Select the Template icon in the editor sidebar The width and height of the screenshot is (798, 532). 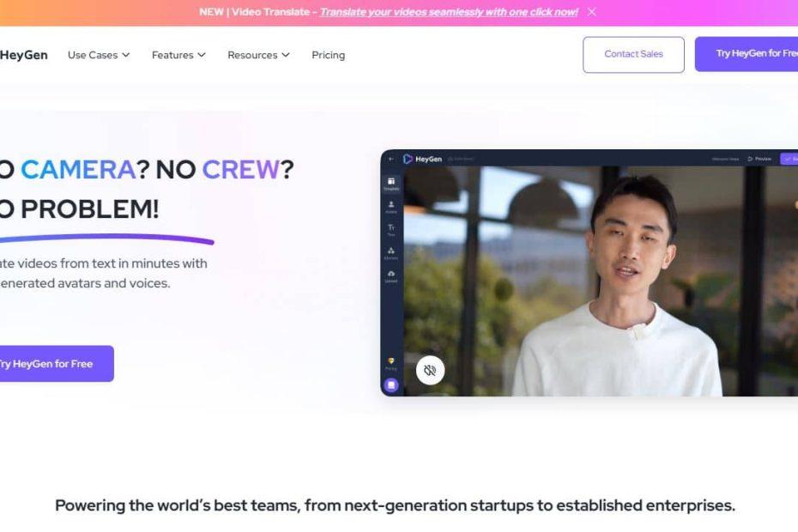click(391, 184)
